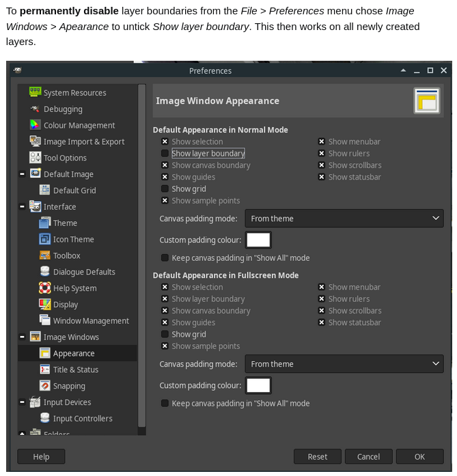Untick Show menubar in Normal Mode
457x476 pixels.
tap(322, 141)
